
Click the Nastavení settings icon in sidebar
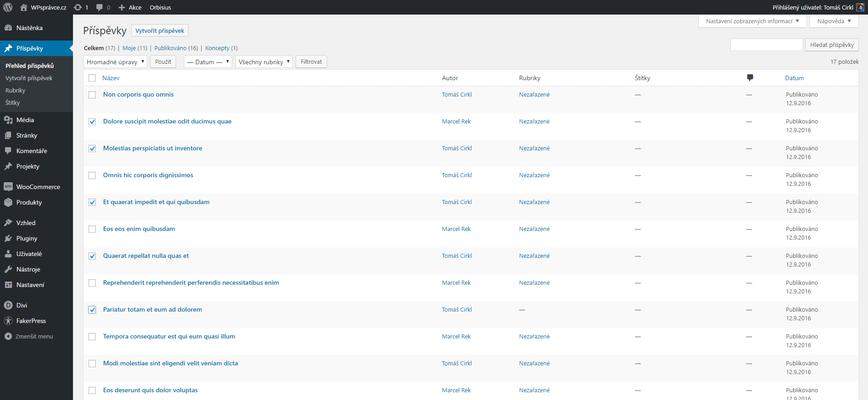tap(8, 285)
